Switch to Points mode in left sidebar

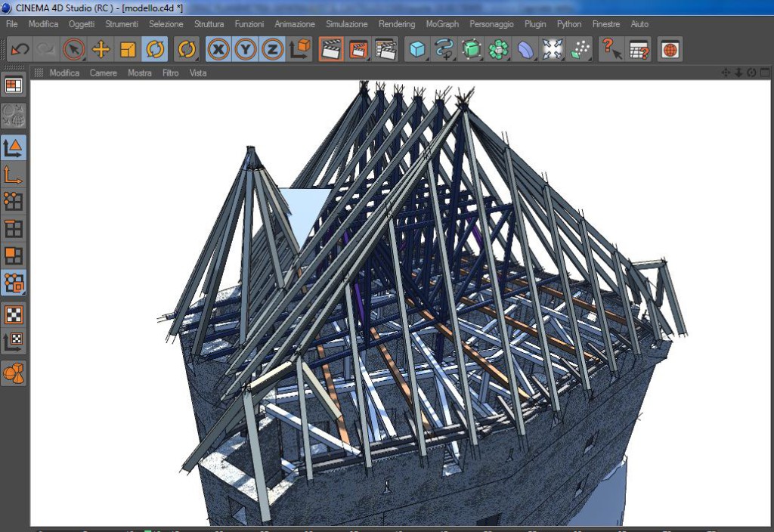click(14, 201)
